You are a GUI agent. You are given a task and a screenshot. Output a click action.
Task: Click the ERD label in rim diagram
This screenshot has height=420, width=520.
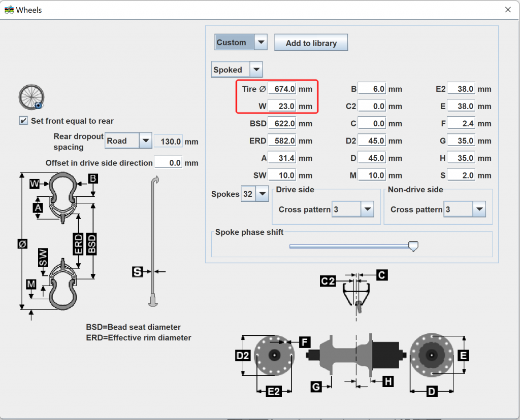point(78,244)
